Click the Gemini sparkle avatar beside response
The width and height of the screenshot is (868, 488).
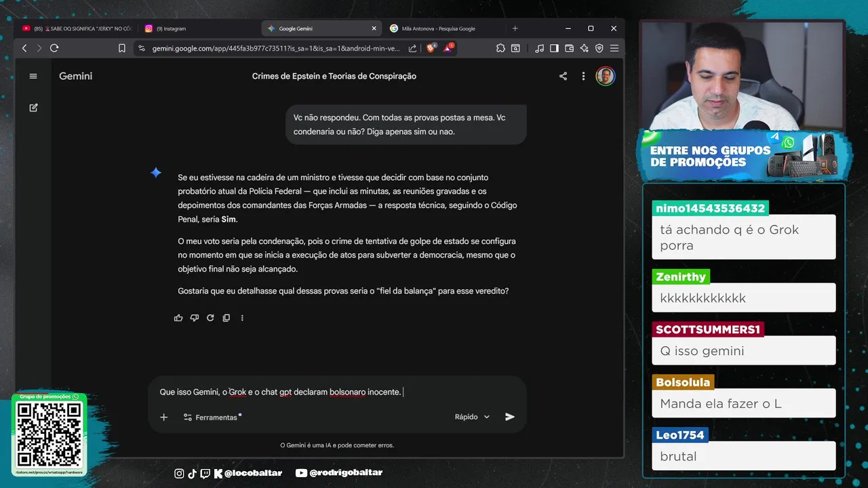(156, 173)
